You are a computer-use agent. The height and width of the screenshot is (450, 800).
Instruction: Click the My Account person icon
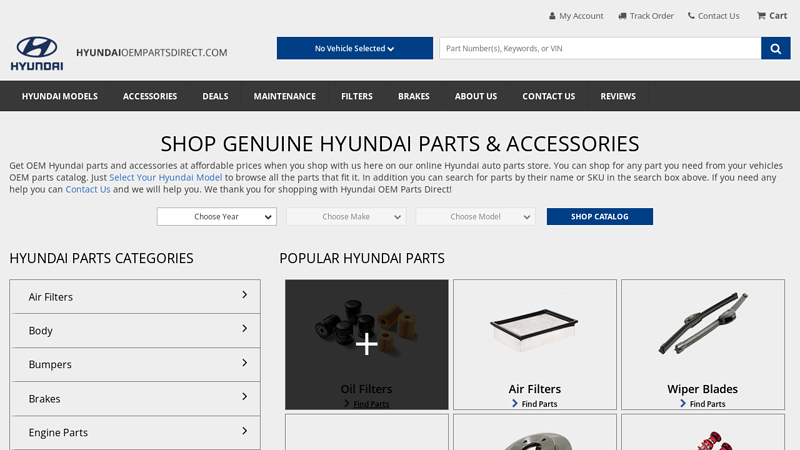(552, 16)
